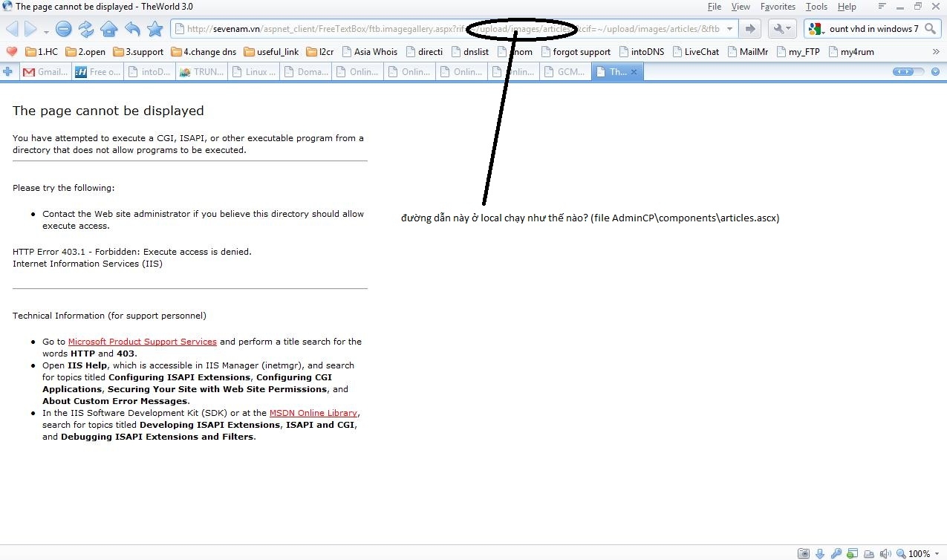Switch to the Gmail tab
The width and height of the screenshot is (947, 560).
tap(46, 72)
